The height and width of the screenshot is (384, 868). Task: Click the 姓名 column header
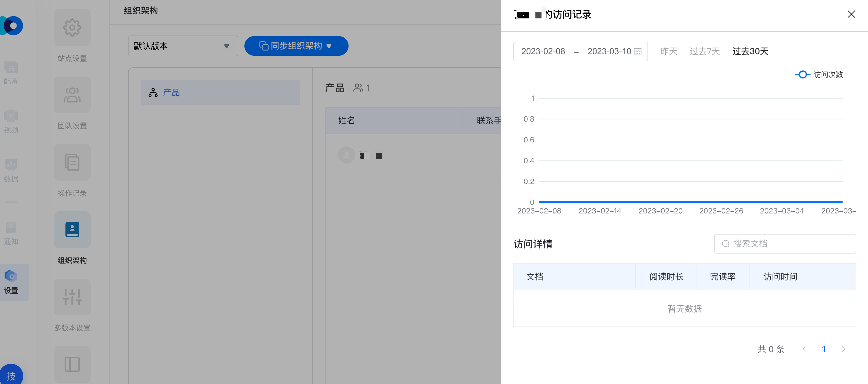coord(394,121)
